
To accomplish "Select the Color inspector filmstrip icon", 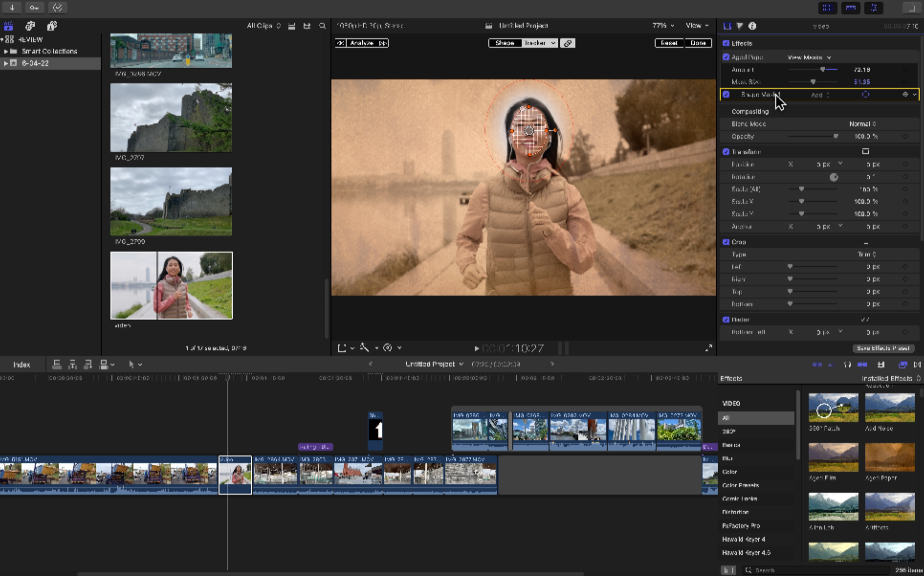I will point(740,26).
